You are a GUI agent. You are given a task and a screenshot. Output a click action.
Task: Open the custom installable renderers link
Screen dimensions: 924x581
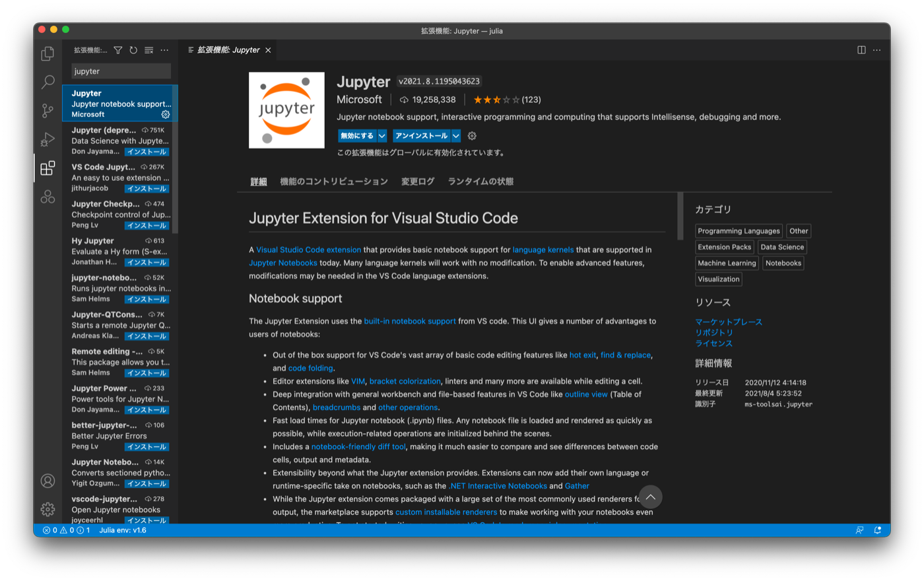click(x=446, y=512)
